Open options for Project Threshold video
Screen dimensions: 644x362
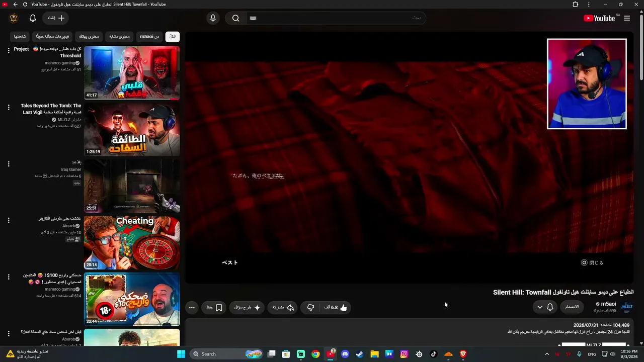click(x=9, y=50)
